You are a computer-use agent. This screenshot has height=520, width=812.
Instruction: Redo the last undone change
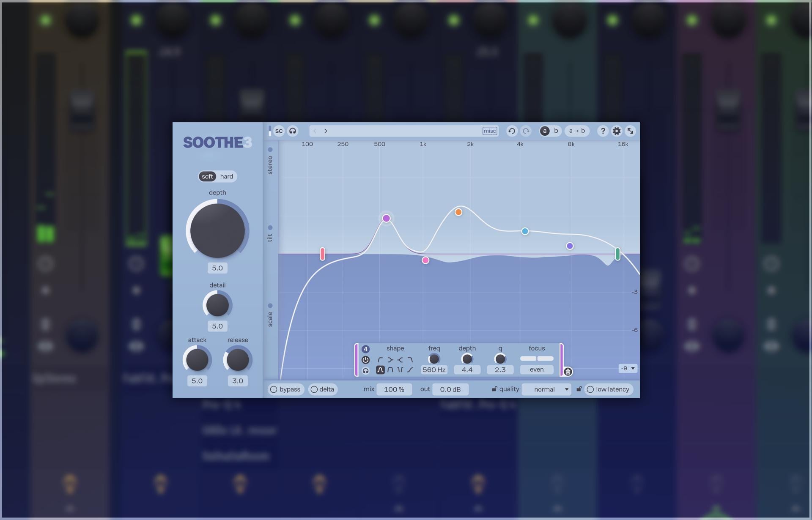pos(526,131)
